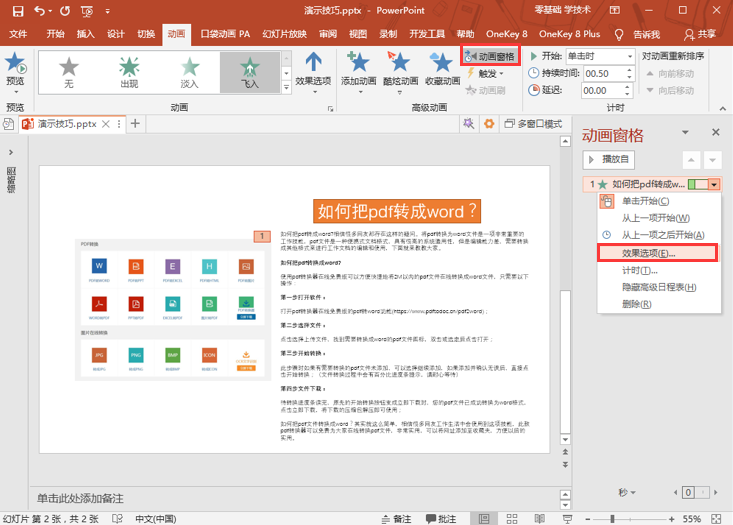Select the 淡入 fade animation effect

(x=189, y=72)
